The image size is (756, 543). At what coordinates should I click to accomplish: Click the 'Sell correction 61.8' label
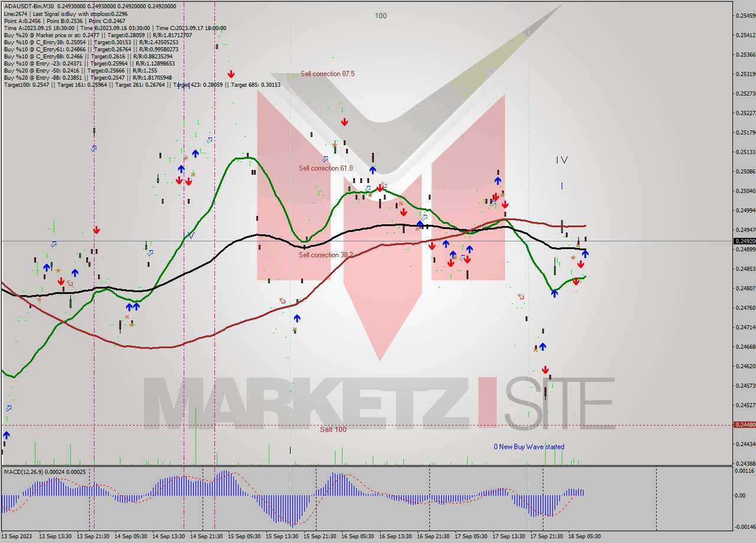pyautogui.click(x=325, y=168)
